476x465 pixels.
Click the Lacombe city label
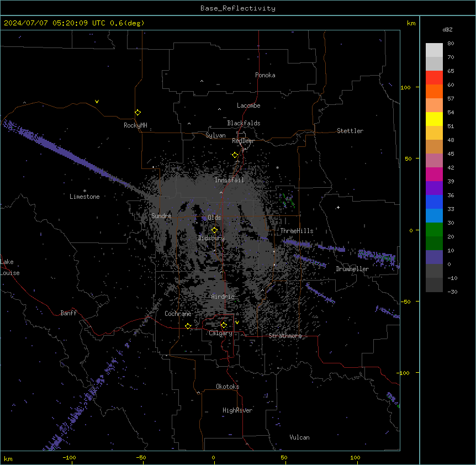pos(248,105)
